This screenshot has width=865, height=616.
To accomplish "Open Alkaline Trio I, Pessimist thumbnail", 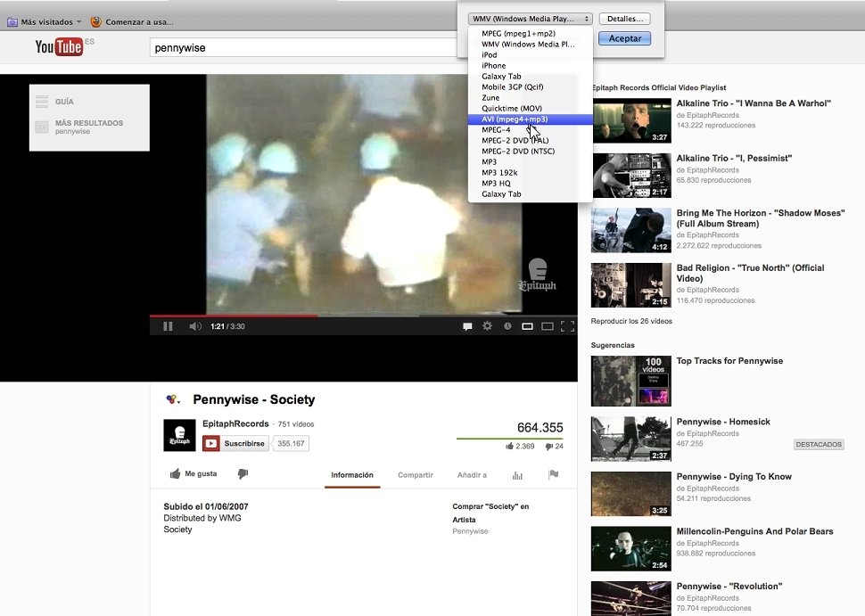I will (631, 176).
